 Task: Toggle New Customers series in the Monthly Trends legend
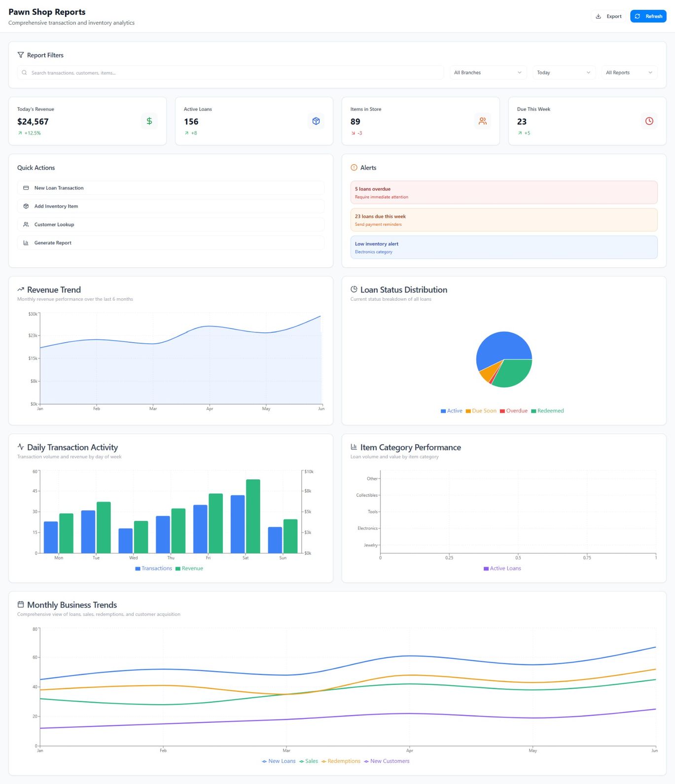point(387,761)
